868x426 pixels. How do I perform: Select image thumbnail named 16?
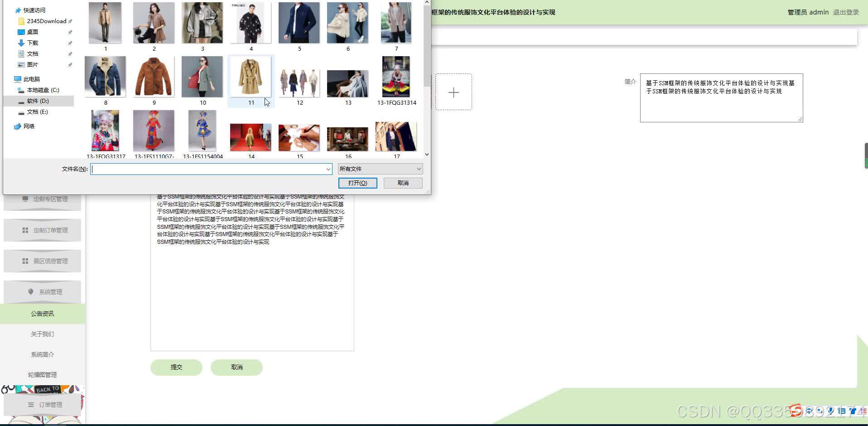pos(347,139)
